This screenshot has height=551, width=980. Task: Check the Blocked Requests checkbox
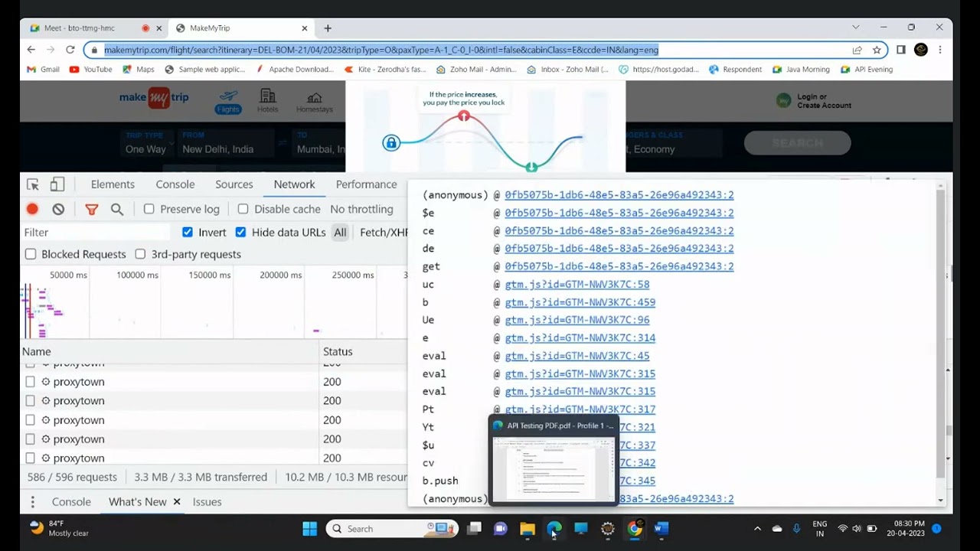point(31,254)
